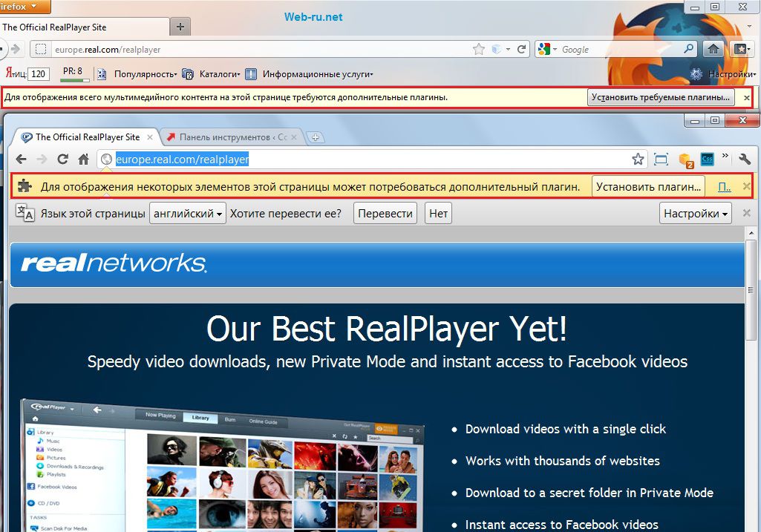Click the RealPlayer screenshot image
Image resolution: width=761 pixels, height=532 pixels.
(x=223, y=465)
